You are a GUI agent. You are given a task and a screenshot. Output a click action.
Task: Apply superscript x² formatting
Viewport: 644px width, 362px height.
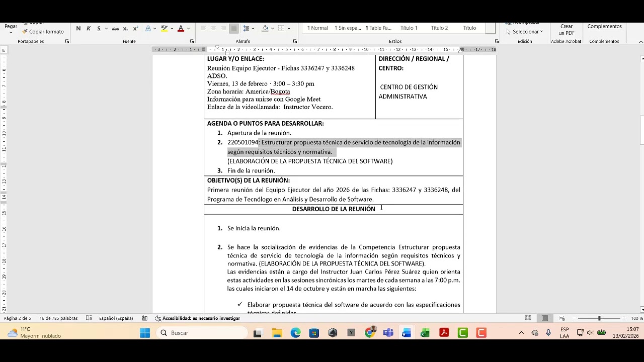click(135, 29)
